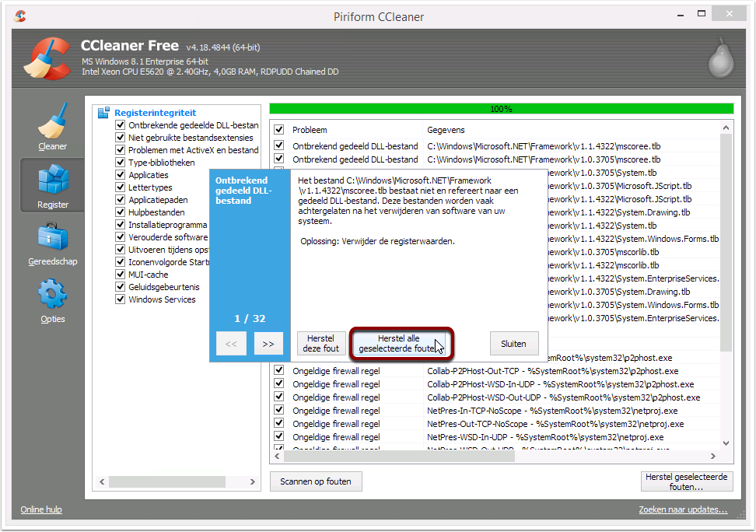Uncheck the NetPres-WSD-In-UDP firewall row
Viewport: 756px width, 532px height.
tap(278, 436)
